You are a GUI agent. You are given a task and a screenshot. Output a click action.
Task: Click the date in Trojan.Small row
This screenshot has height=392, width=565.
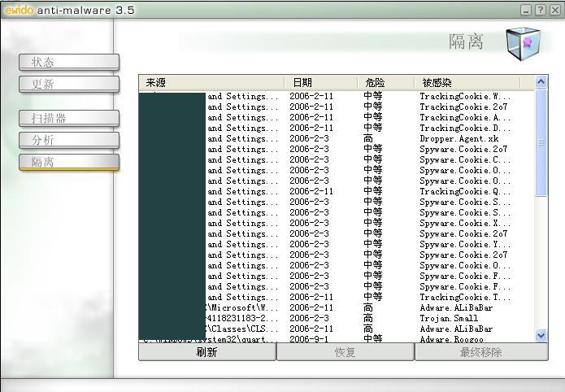(309, 318)
